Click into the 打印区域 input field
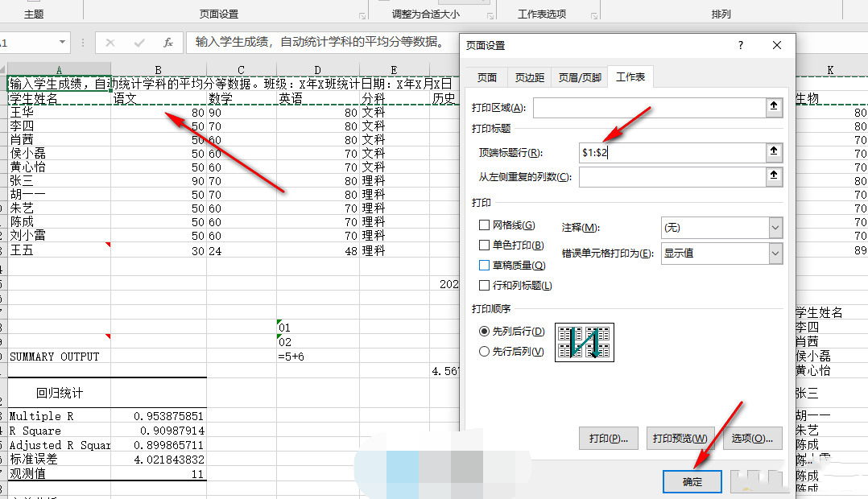The height and width of the screenshot is (499, 868). (x=648, y=107)
